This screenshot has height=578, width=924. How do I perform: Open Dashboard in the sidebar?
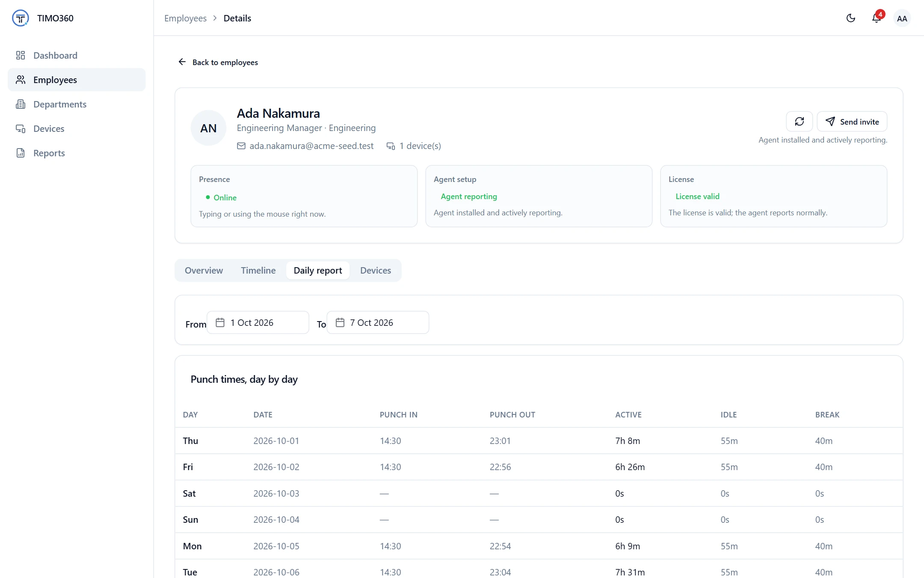coord(77,55)
